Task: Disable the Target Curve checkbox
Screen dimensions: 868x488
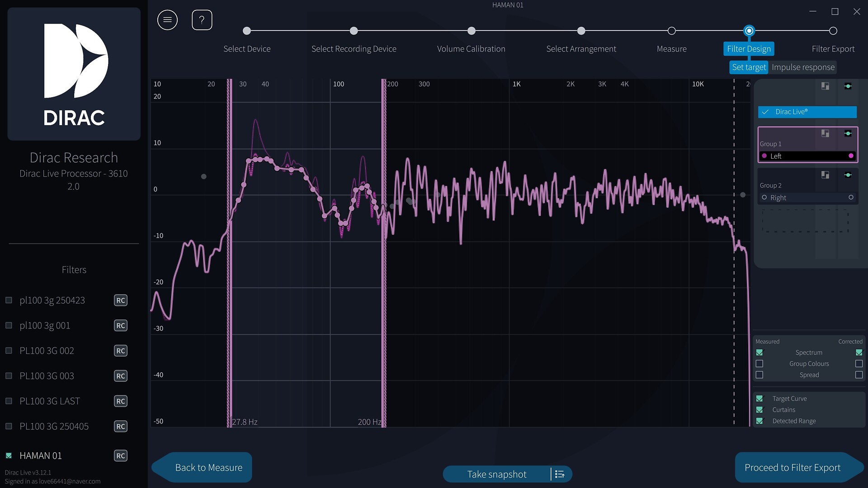Action: 759,399
